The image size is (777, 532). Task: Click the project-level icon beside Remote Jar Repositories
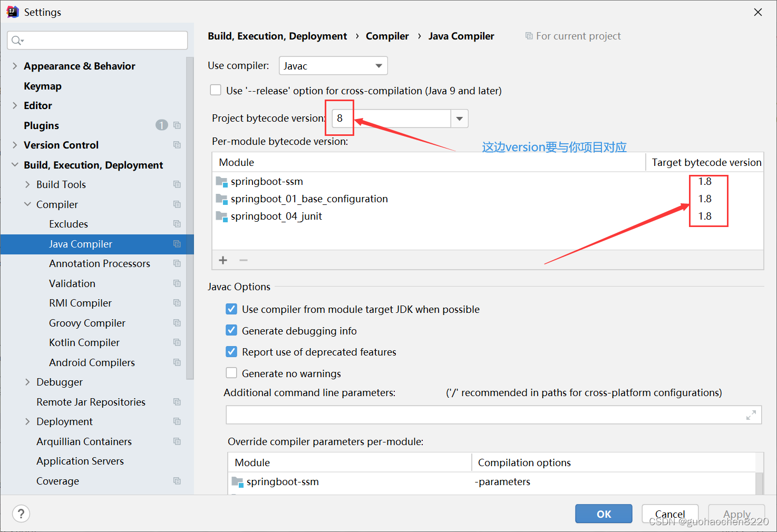177,402
